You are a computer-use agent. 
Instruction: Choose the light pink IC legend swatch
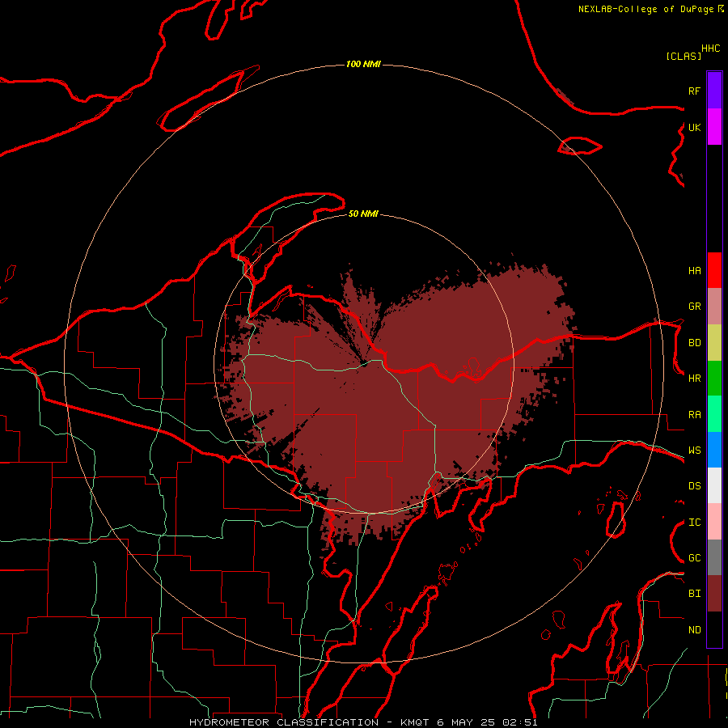(x=714, y=522)
